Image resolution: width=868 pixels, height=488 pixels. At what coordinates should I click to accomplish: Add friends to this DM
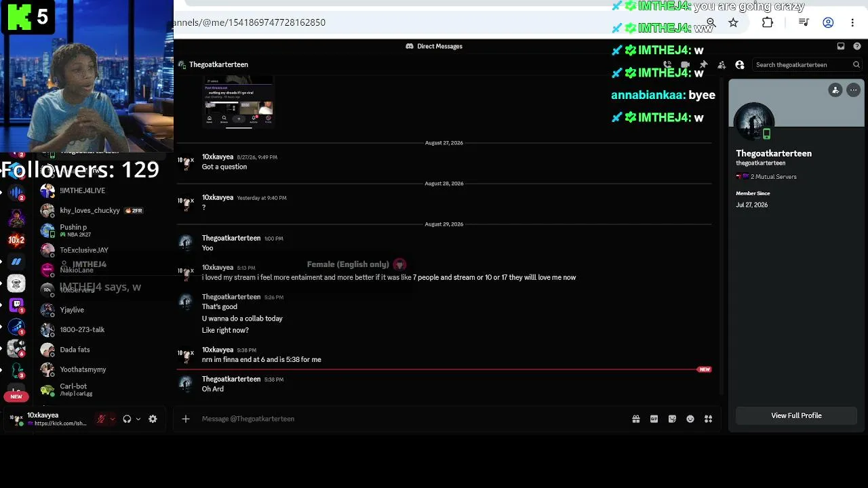click(x=722, y=65)
